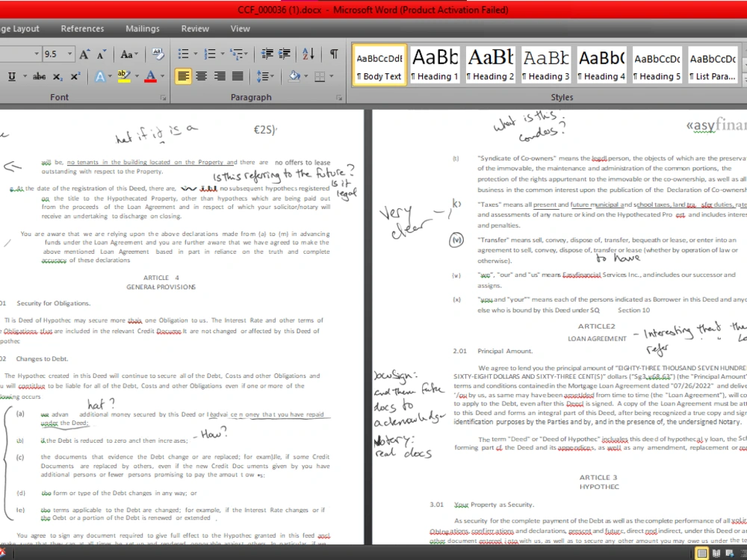This screenshot has width=747, height=560.
Task: Switch to Full Screen Reading view
Action: tap(716, 553)
